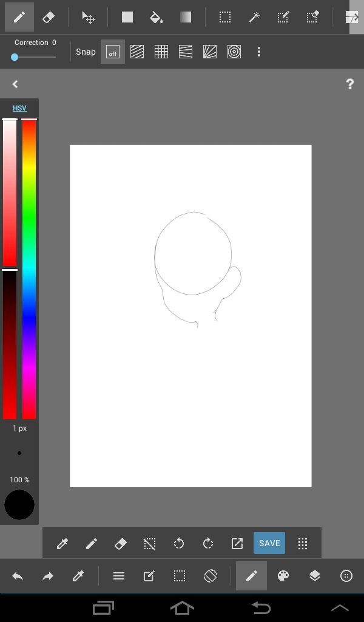Deselect selection via shortcut bar icon

pos(149,543)
